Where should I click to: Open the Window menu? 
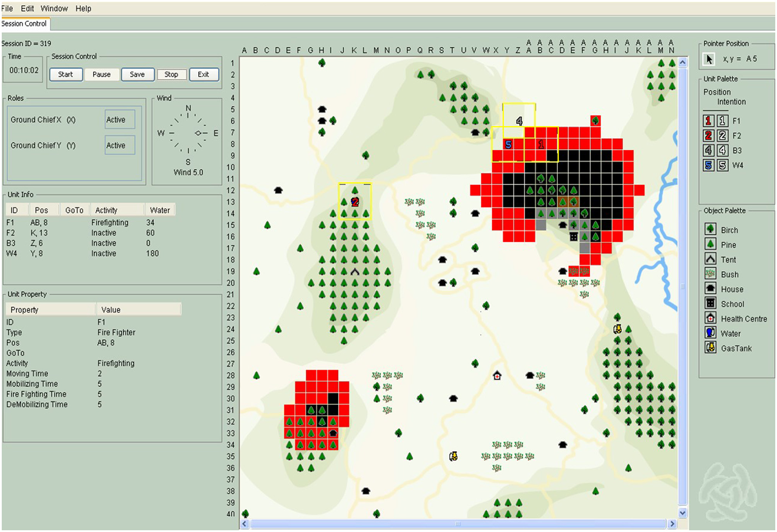pos(54,8)
